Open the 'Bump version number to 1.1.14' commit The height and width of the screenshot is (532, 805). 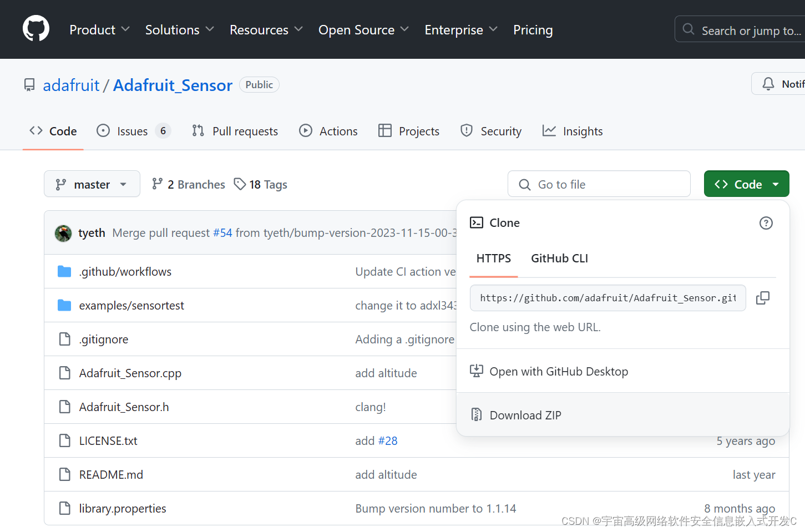[436, 508]
